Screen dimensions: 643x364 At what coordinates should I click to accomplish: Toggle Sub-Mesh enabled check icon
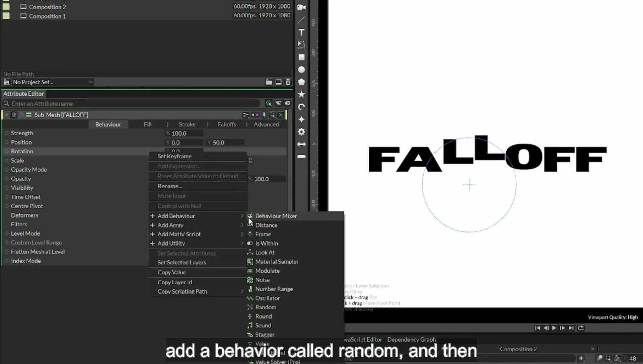(x=14, y=115)
